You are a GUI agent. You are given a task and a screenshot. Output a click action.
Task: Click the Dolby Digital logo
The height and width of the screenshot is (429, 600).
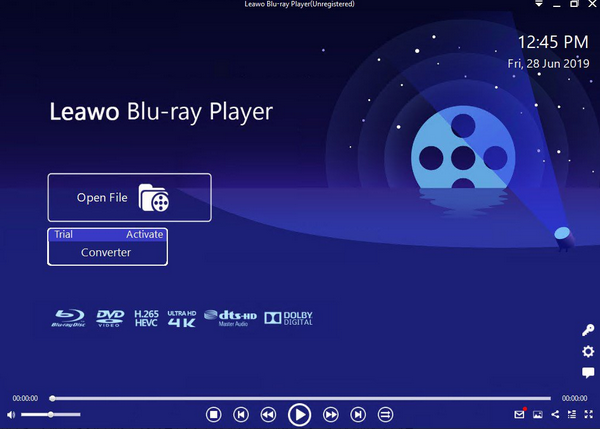point(289,318)
